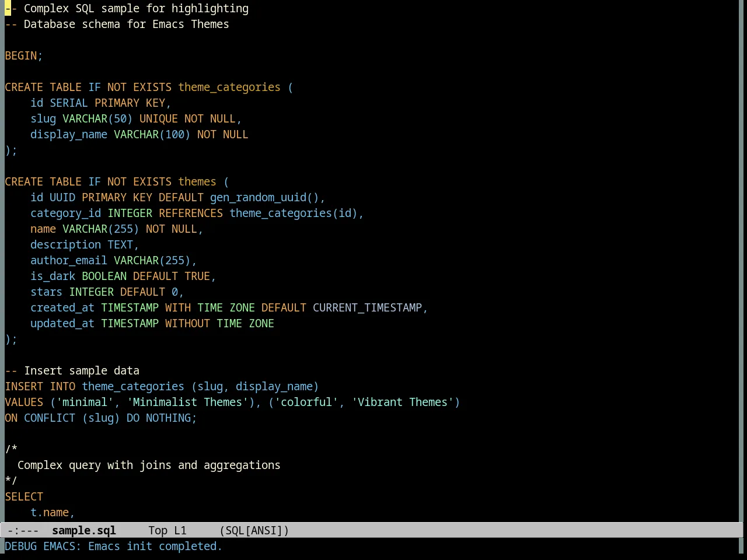
Task: Click category_id column definition
Action: pyautogui.click(x=65, y=213)
